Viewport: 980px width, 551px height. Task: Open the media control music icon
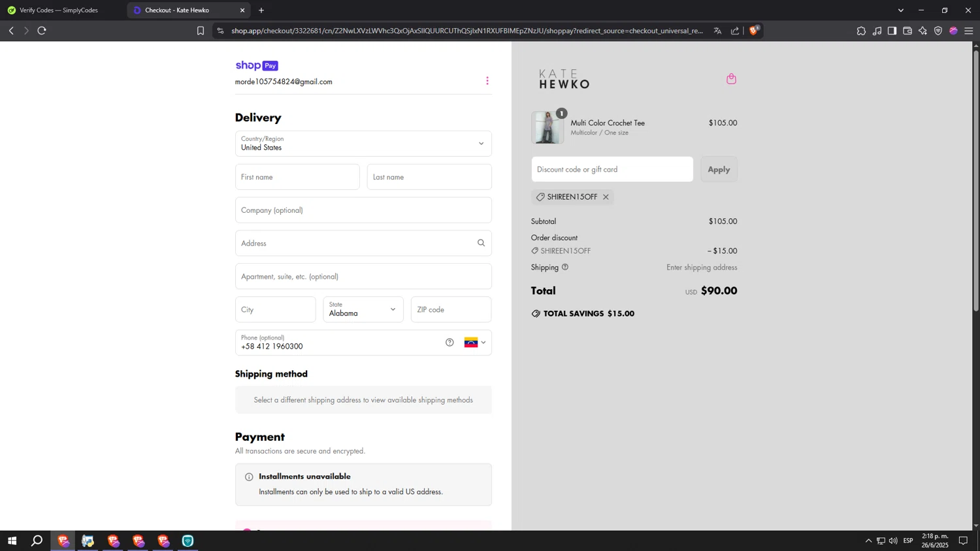877,31
